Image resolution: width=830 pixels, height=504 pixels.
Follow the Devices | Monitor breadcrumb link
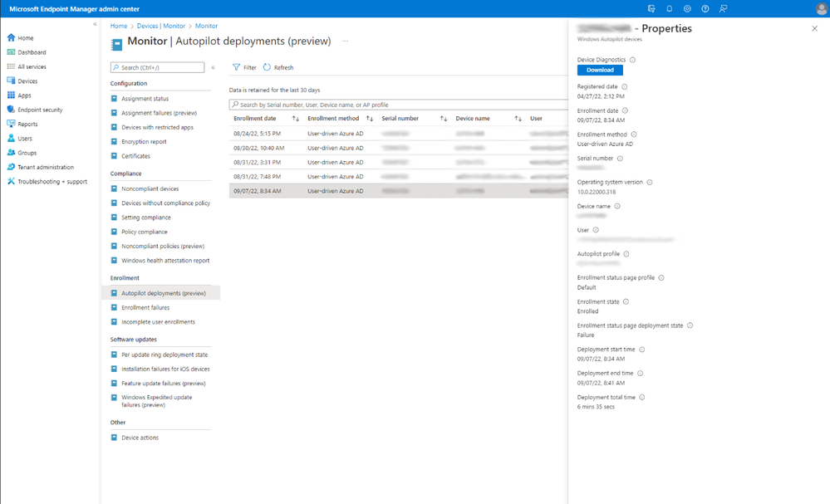161,26
